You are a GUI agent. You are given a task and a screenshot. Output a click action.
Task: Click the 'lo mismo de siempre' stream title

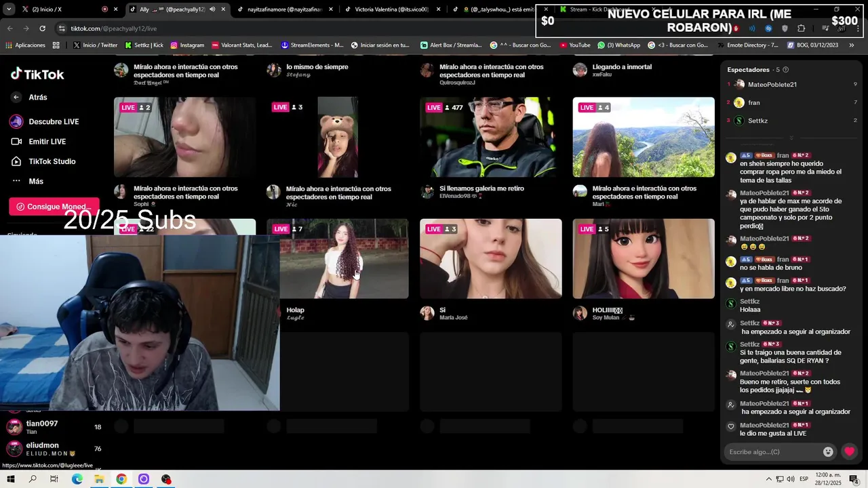coord(317,66)
